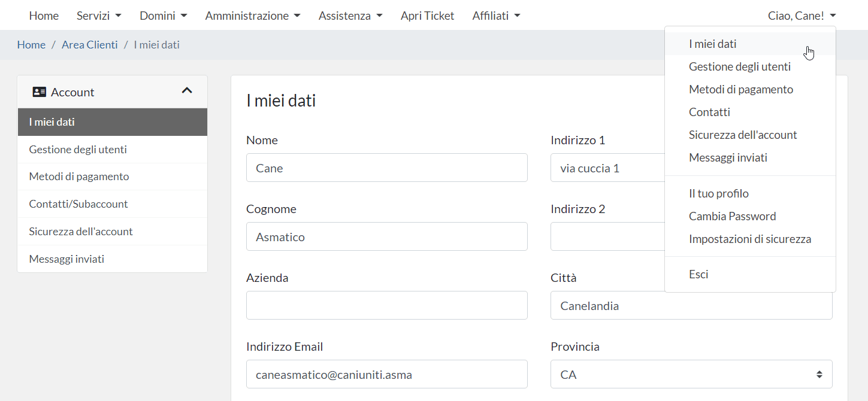Screen dimensions: 868x401
Task: Toggle the Ciao, Cane! user dropdown
Action: 802,16
